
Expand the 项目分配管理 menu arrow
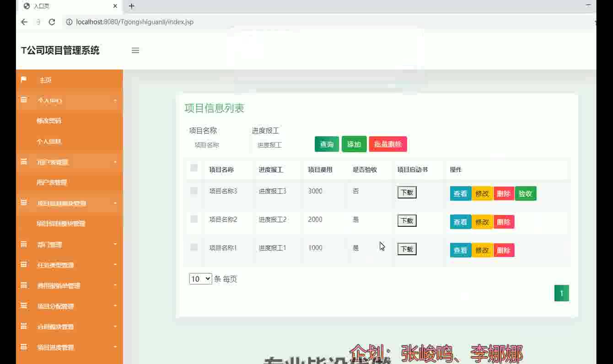115,306
